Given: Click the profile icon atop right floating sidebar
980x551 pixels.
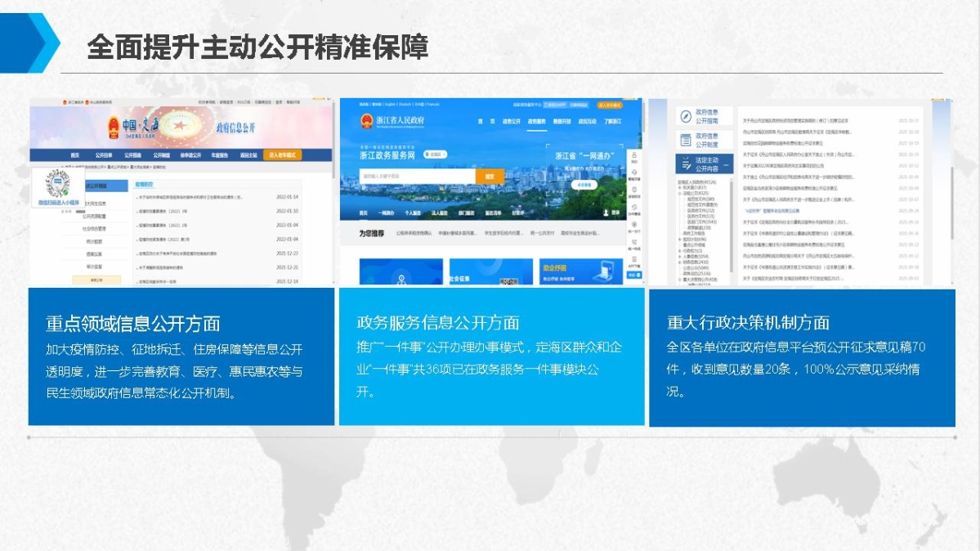Looking at the screenshot, I should (x=634, y=155).
